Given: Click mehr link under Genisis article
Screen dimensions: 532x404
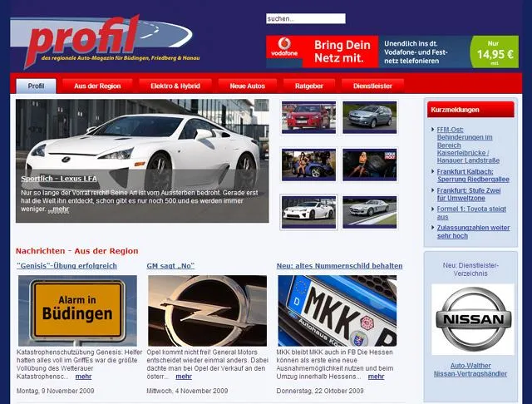Looking at the screenshot, I should pyautogui.click(x=83, y=377).
